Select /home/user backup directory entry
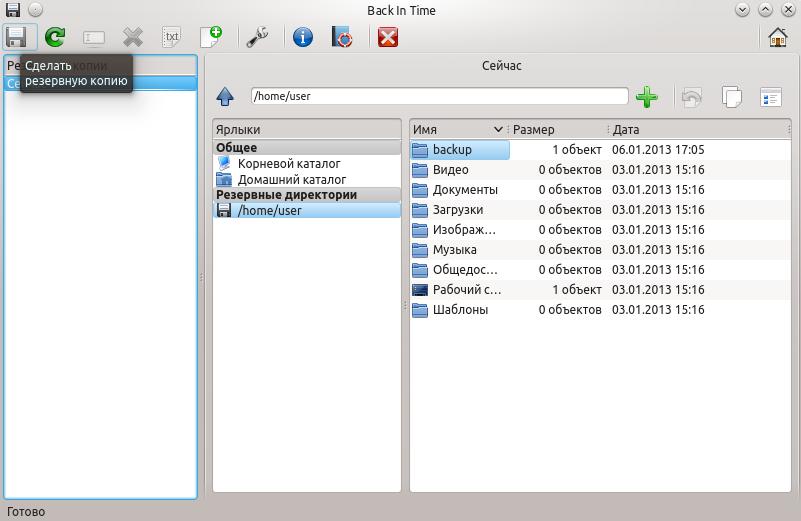Screen dimensions: 801x521 tap(307, 210)
